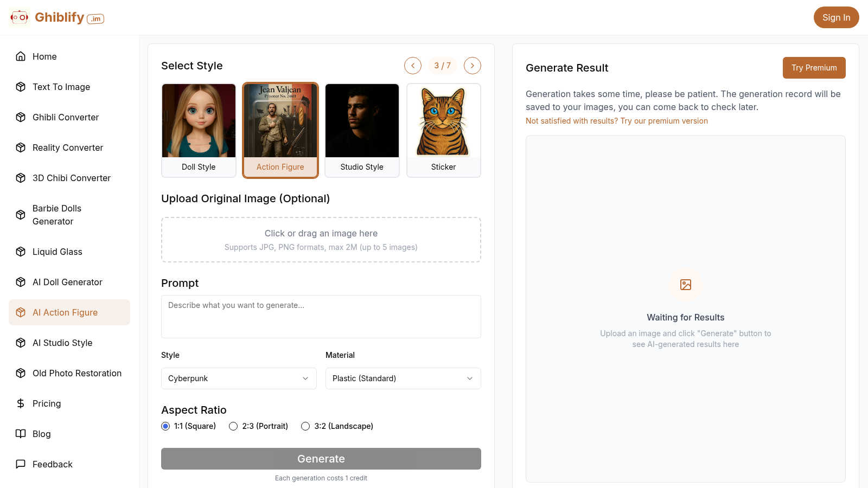
Task: Click the image placeholder icon in results panel
Action: coord(686,285)
